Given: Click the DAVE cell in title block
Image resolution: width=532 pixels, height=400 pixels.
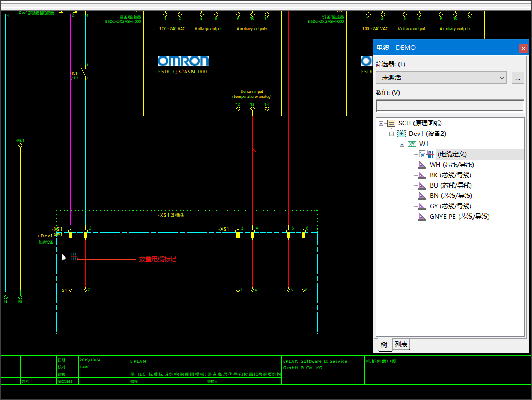Looking at the screenshot, I should click(x=84, y=367).
